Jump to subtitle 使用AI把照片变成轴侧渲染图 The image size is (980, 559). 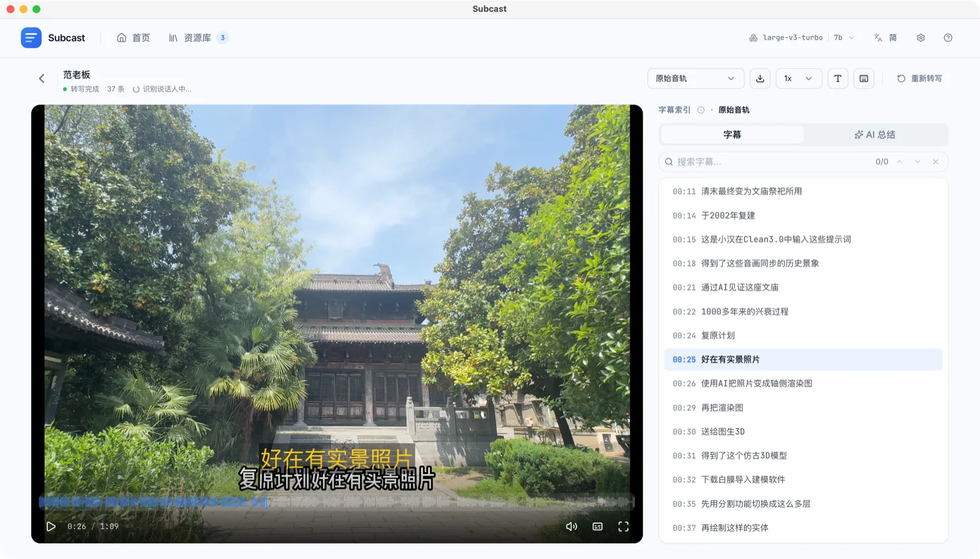pos(803,383)
